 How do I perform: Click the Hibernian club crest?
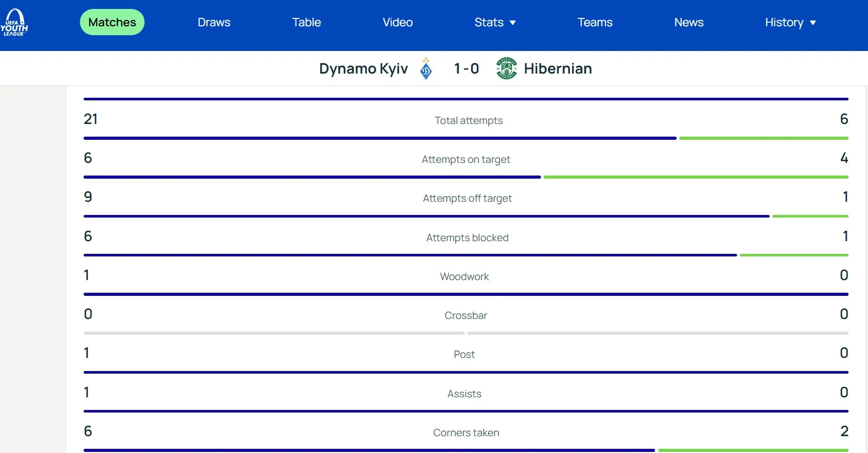(506, 68)
